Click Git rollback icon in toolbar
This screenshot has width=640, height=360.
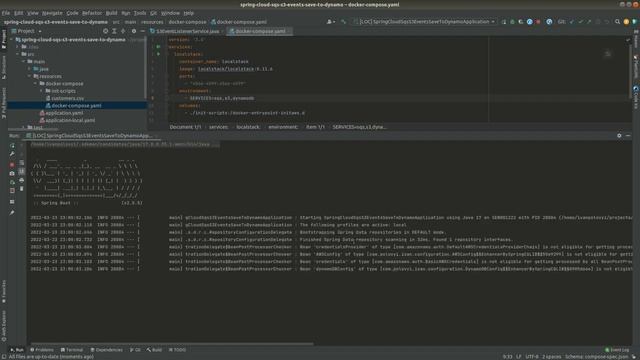pos(607,22)
